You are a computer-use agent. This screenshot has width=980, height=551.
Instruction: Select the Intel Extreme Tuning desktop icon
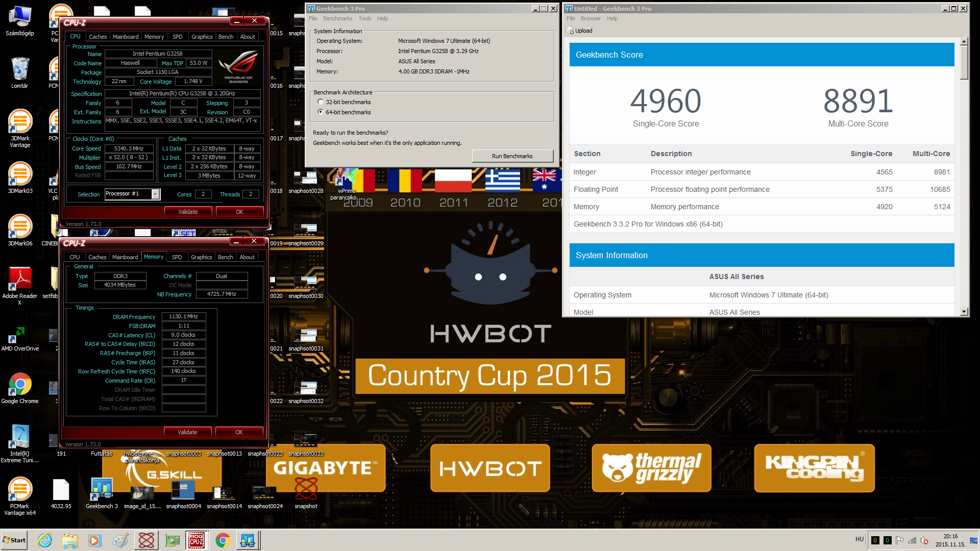(20, 443)
